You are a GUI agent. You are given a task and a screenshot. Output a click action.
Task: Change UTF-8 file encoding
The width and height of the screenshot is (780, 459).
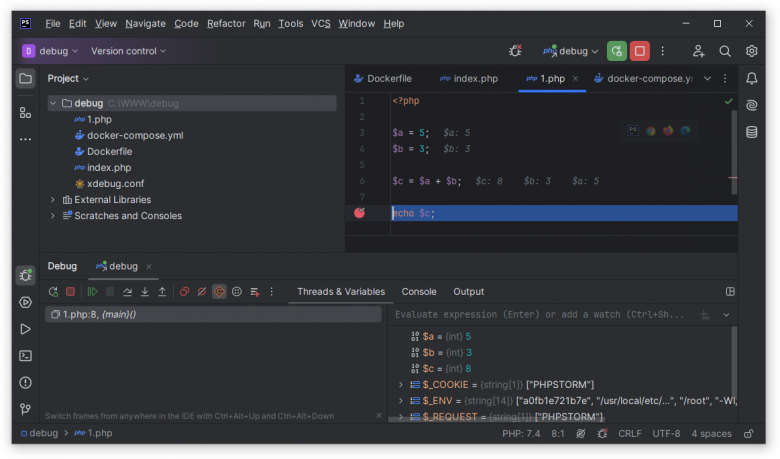666,434
